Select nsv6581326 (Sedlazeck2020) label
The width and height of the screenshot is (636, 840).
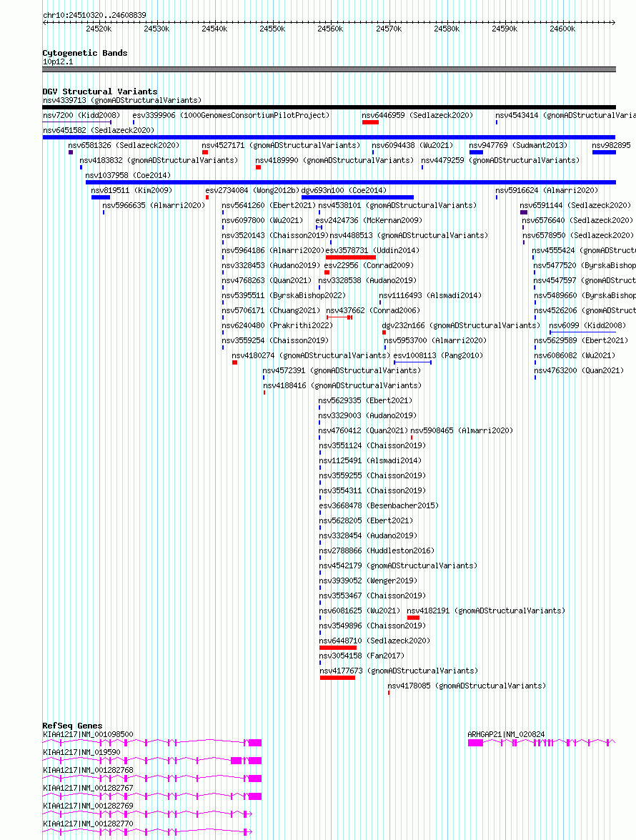(124, 145)
